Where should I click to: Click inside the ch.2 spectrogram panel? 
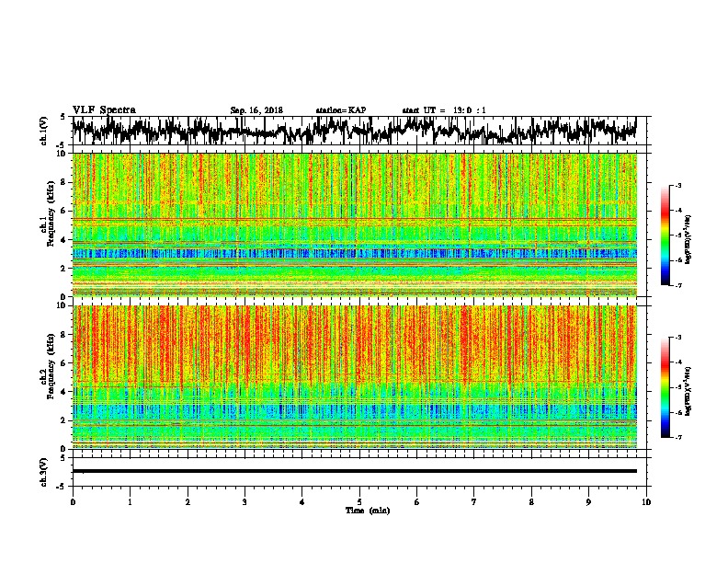[354, 377]
